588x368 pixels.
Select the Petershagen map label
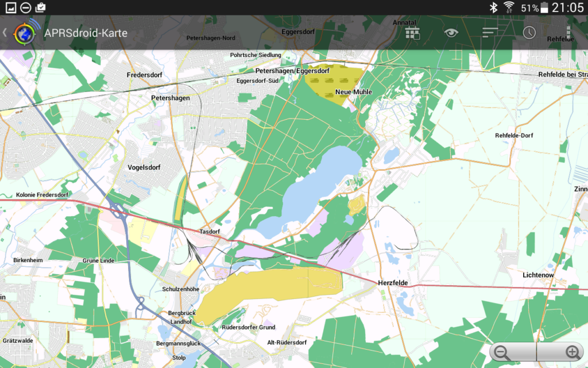170,98
